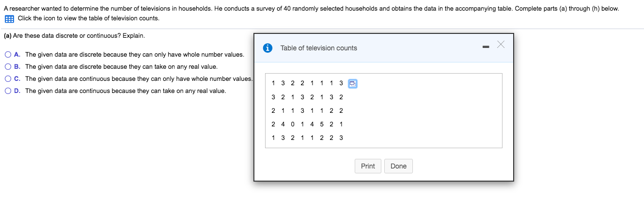
Task: Click the value 0 in the data table
Action: coord(293,124)
